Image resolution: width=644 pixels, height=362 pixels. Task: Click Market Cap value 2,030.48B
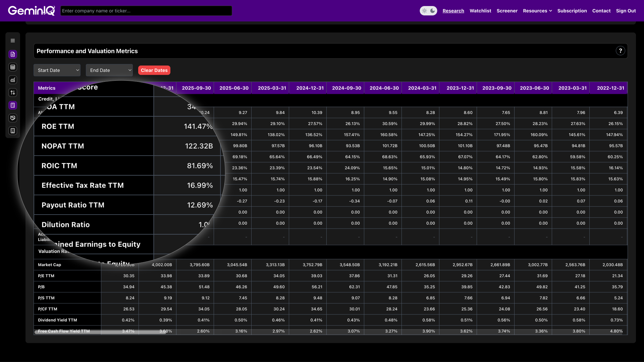[x=612, y=265]
